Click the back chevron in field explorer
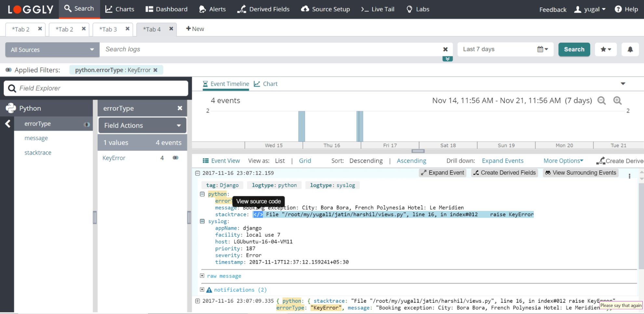 point(8,124)
